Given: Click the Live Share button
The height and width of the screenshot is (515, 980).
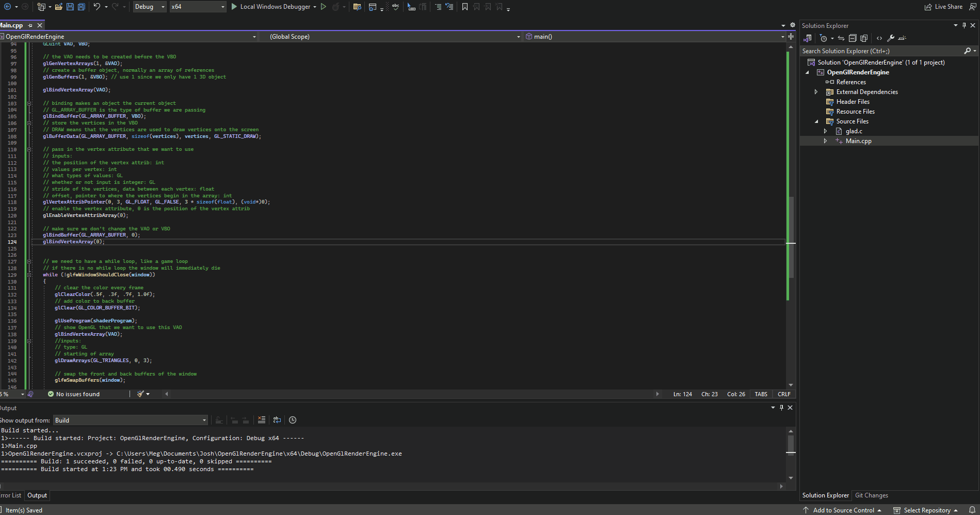Looking at the screenshot, I should click(x=943, y=6).
